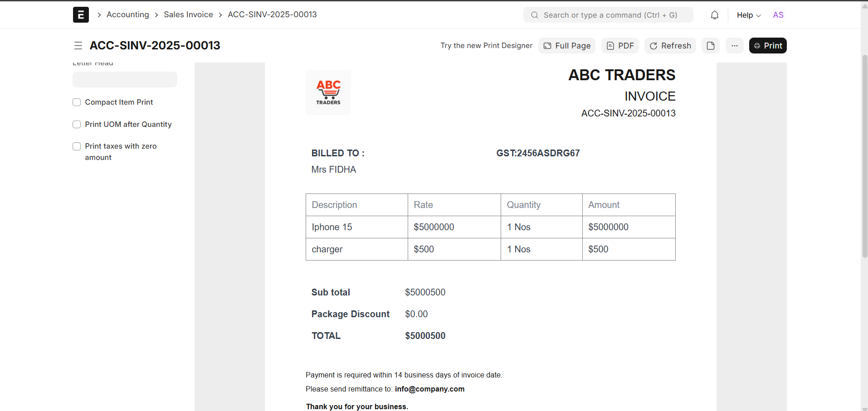This screenshot has height=411, width=868.
Task: Focus the search or command bar
Action: tap(608, 15)
